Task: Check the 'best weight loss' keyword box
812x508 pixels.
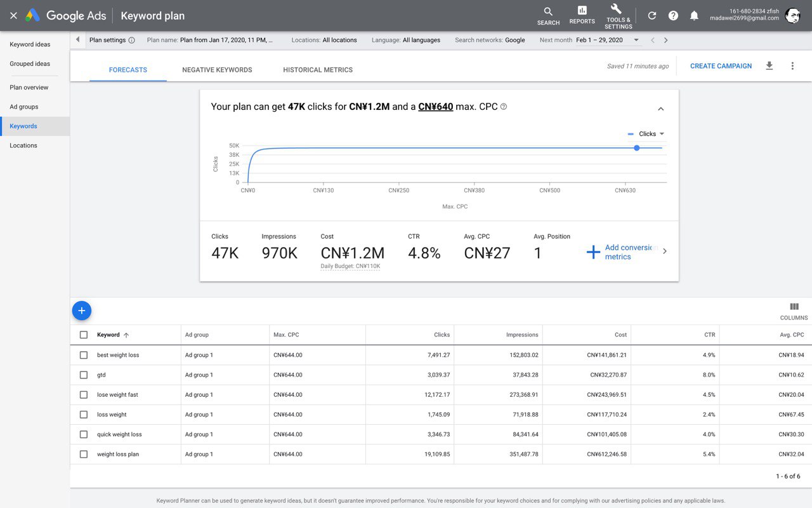Action: 84,355
